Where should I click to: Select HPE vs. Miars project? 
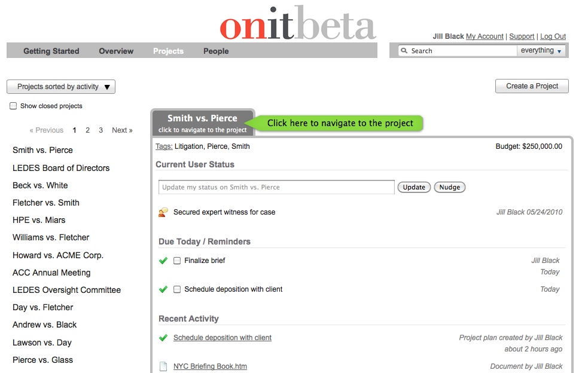point(39,220)
